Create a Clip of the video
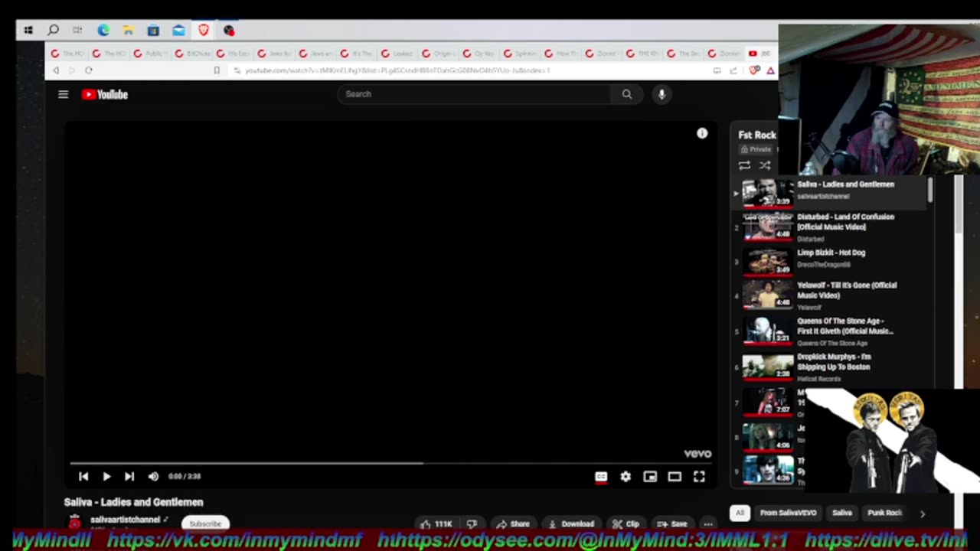The height and width of the screenshot is (551, 980). 626,524
